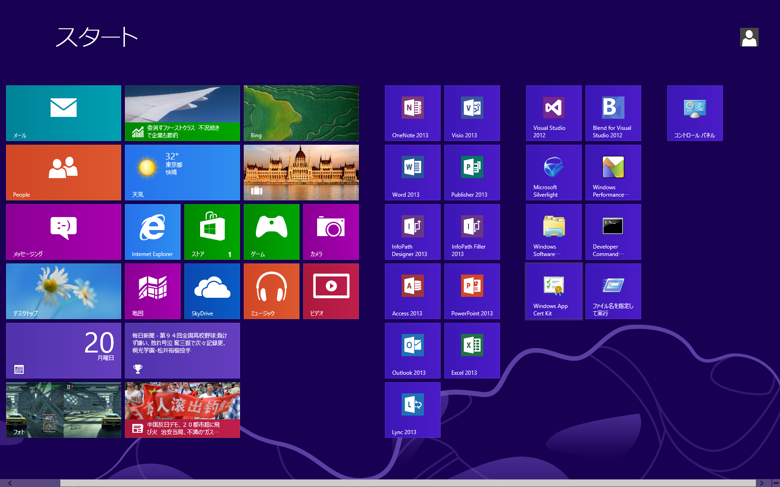Launch the Games Xbox tile
This screenshot has width=780, height=487.
[271, 232]
